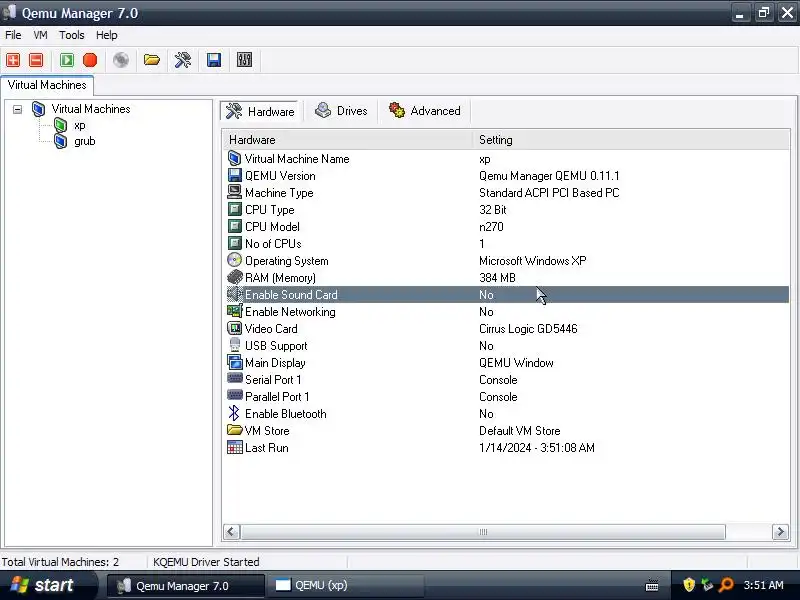Click the grub virtual machine blue icon

pos(60,141)
